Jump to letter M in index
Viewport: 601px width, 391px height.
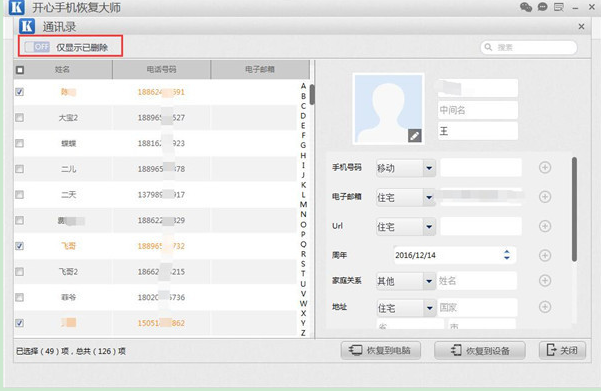(x=303, y=205)
